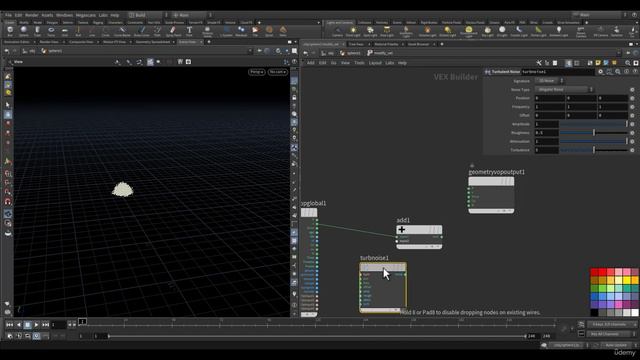Toggle the Persp camera viewport button
Image resolution: width=640 pixels, height=360 pixels.
(x=256, y=72)
